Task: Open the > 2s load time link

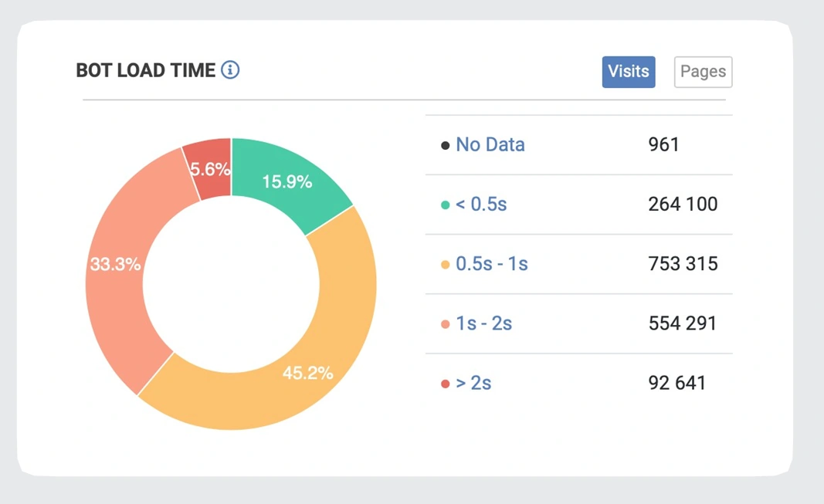Action: click(473, 383)
